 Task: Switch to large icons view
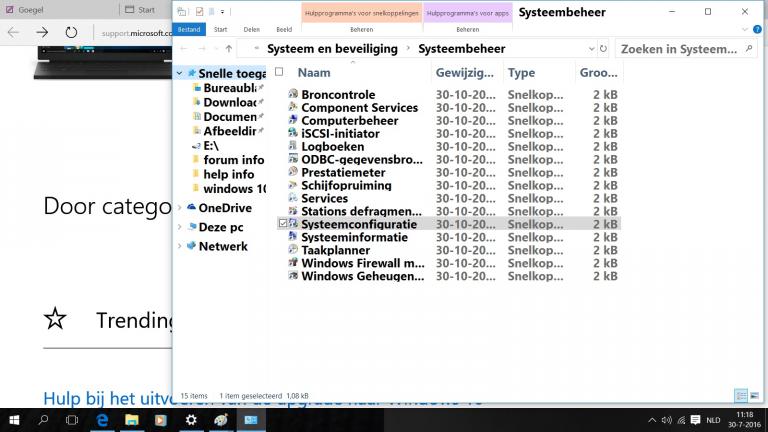tap(755, 396)
